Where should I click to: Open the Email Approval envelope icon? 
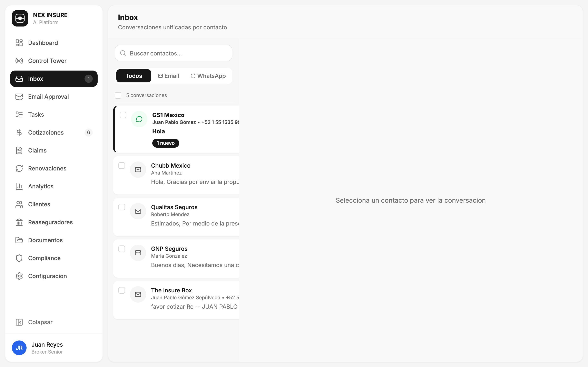point(19,96)
